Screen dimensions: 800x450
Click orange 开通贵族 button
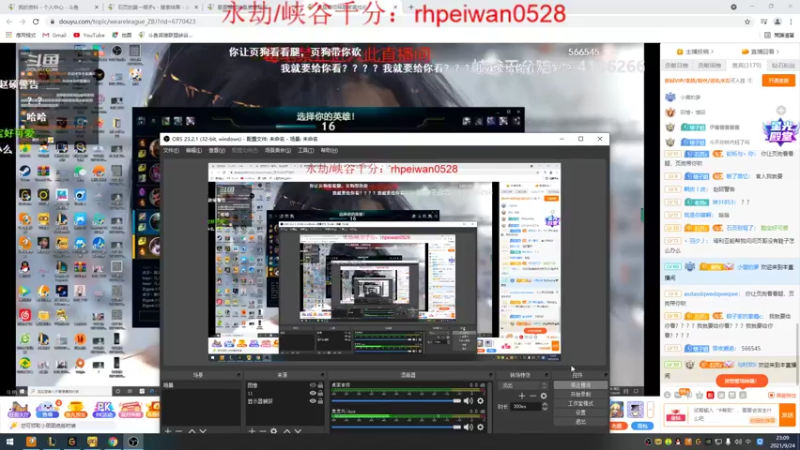778,81
